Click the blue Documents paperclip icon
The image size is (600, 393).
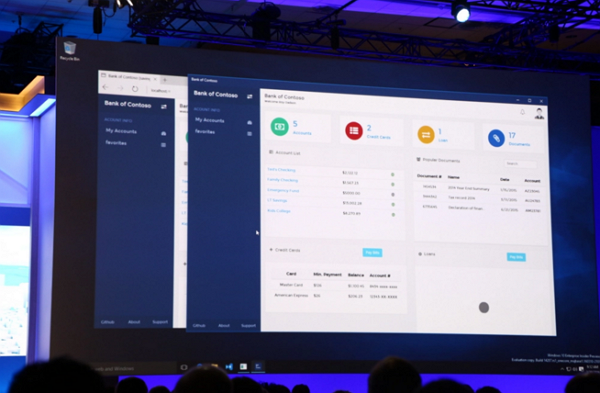496,138
